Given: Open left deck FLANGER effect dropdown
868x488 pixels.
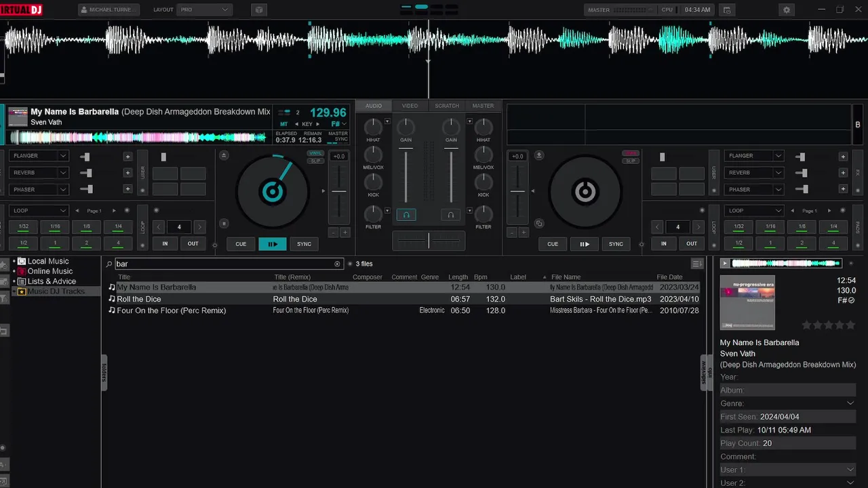Looking at the screenshot, I should pyautogui.click(x=39, y=156).
